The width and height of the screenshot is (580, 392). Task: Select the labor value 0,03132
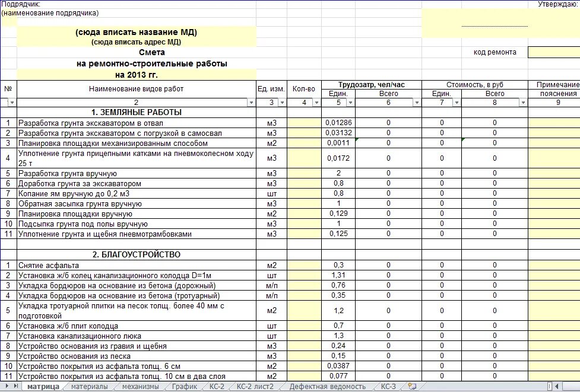click(x=338, y=133)
